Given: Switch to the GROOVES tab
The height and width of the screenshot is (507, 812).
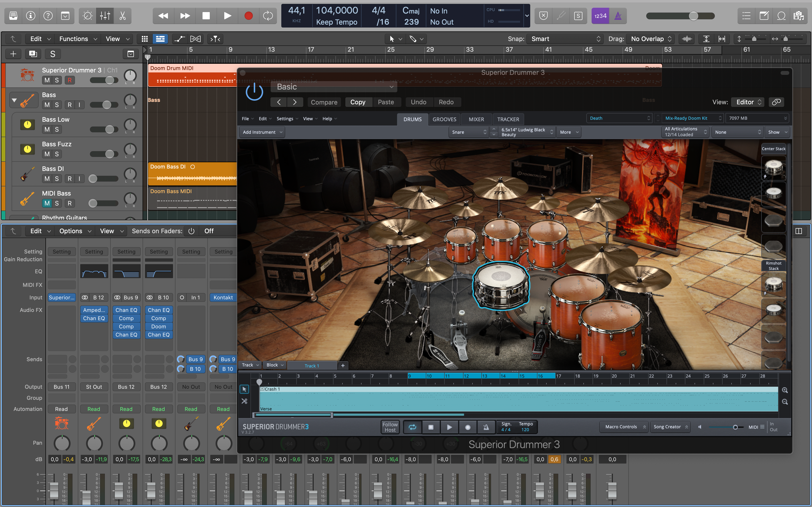Looking at the screenshot, I should [444, 119].
